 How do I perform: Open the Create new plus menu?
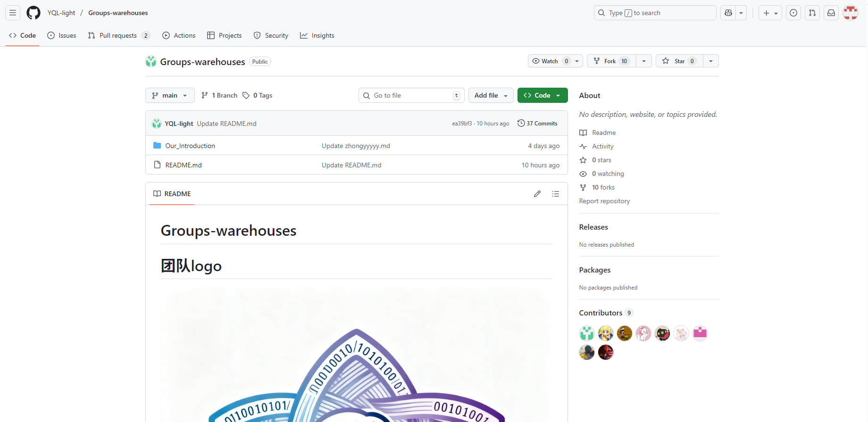770,13
